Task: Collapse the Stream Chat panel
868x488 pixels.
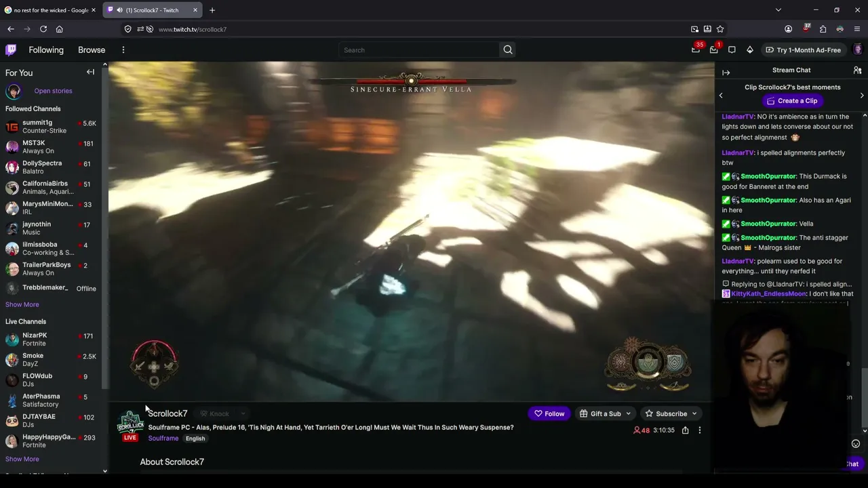Action: [726, 73]
